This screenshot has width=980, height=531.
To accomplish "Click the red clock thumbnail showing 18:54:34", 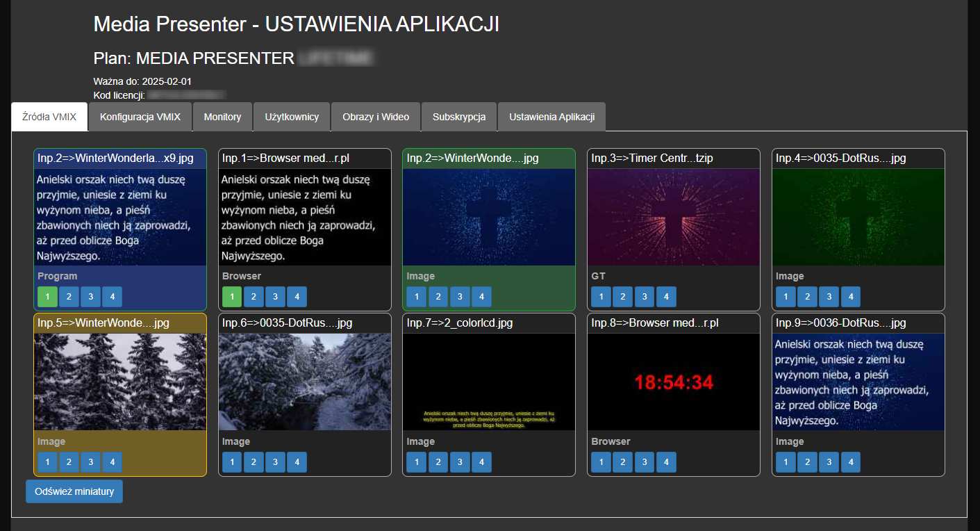I will 673,382.
